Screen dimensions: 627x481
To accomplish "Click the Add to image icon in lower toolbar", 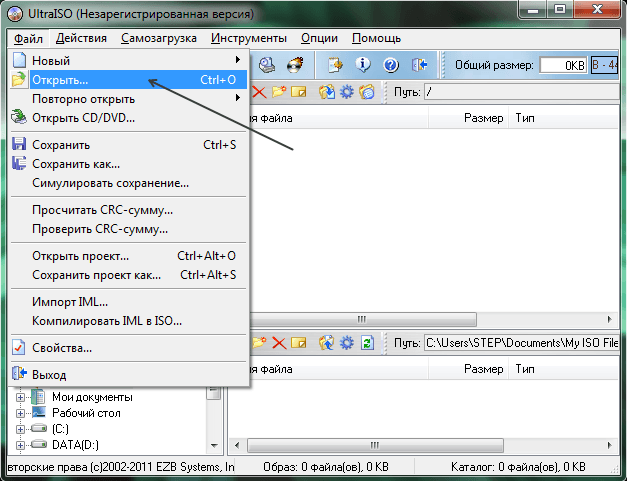I will (x=327, y=343).
